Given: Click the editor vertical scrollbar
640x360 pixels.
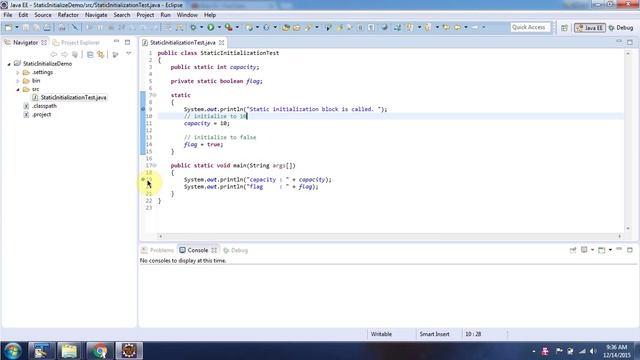Looking at the screenshot, I should pyautogui.click(x=628, y=141).
